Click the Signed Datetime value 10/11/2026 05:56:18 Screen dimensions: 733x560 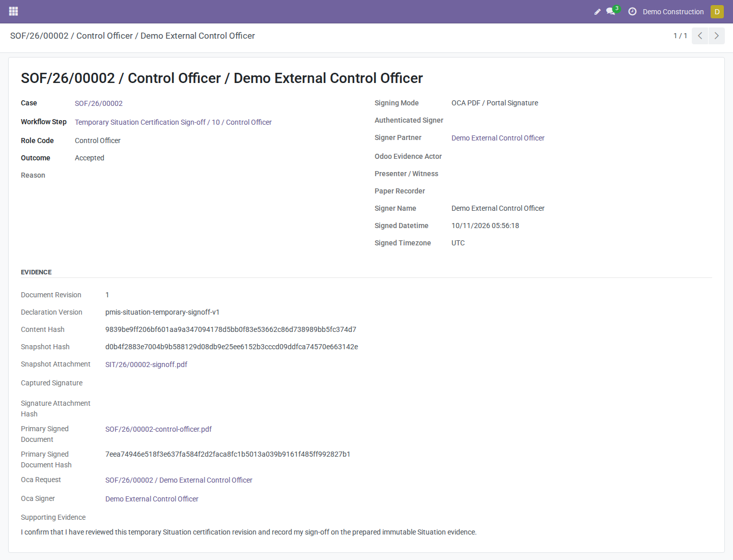pos(485,226)
